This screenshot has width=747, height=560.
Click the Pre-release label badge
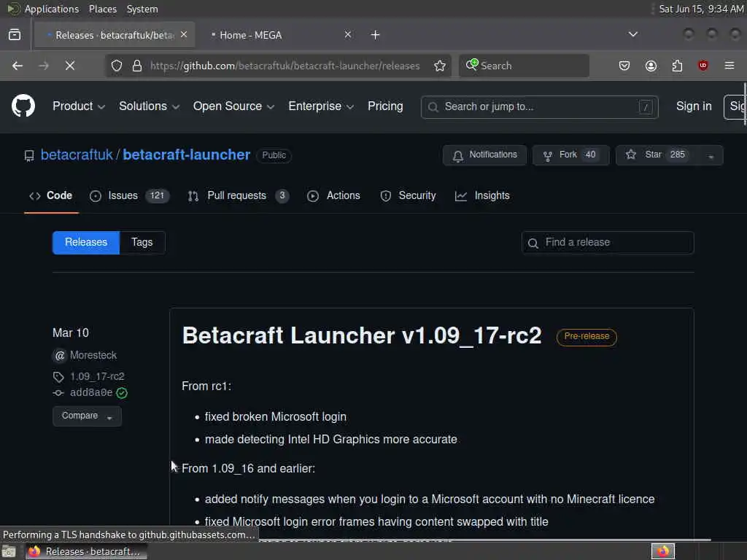(587, 337)
